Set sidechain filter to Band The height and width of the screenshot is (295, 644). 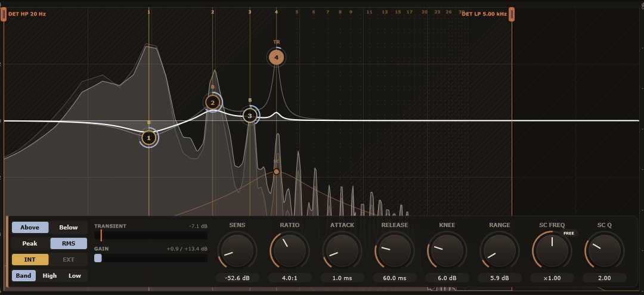23,276
